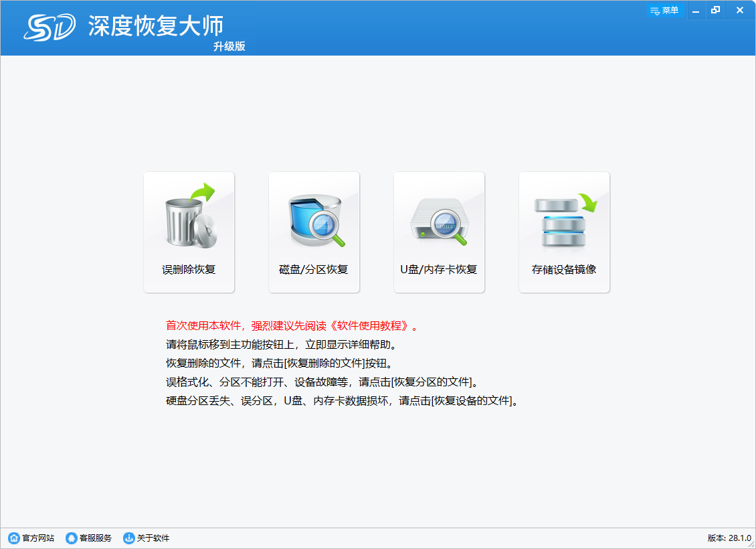
Task: Click the line 请将鼠标移到主功能按钮上
Action: pyautogui.click(x=281, y=344)
